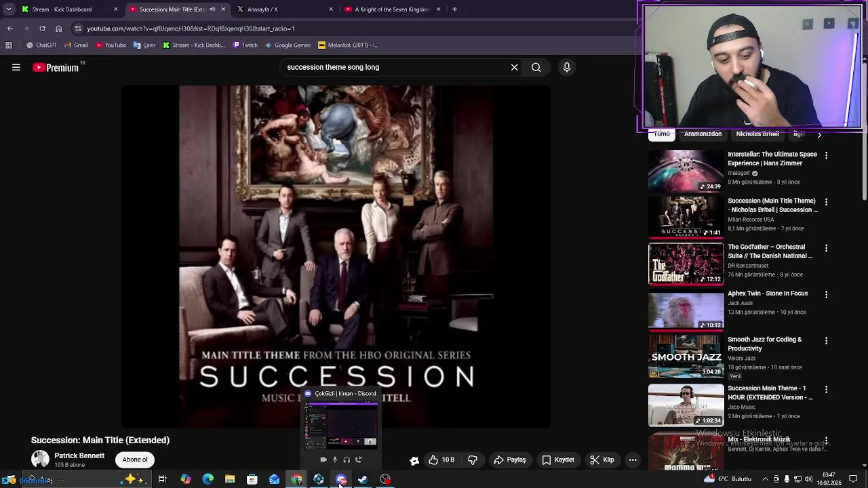Open Patrick Bennett channel name link
The width and height of the screenshot is (868, 488).
pos(79,455)
